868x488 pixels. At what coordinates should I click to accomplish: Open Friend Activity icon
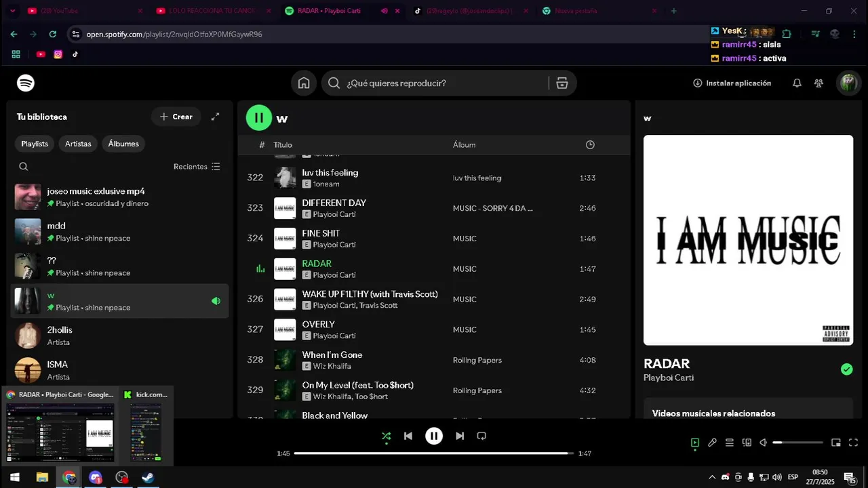coord(818,83)
